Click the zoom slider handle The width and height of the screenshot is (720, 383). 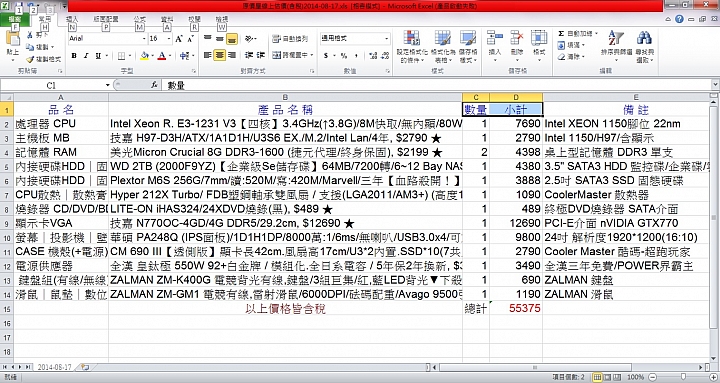click(x=683, y=377)
